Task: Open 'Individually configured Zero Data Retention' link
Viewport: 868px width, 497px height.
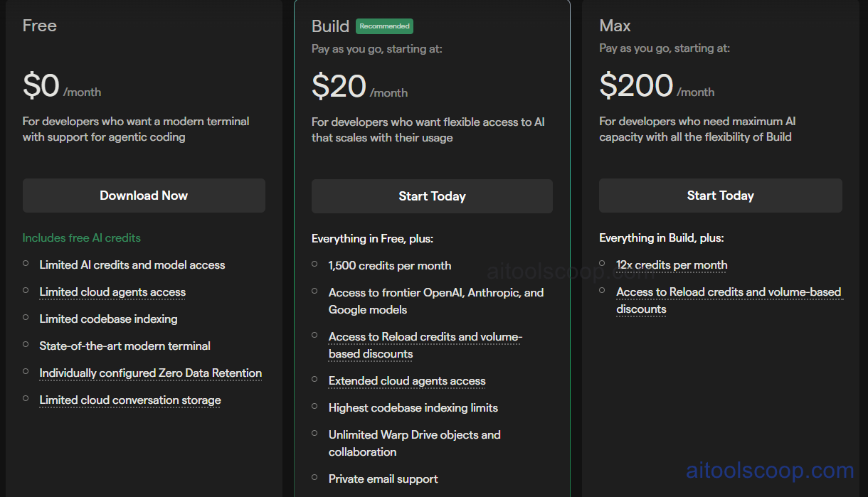Action: (x=151, y=373)
